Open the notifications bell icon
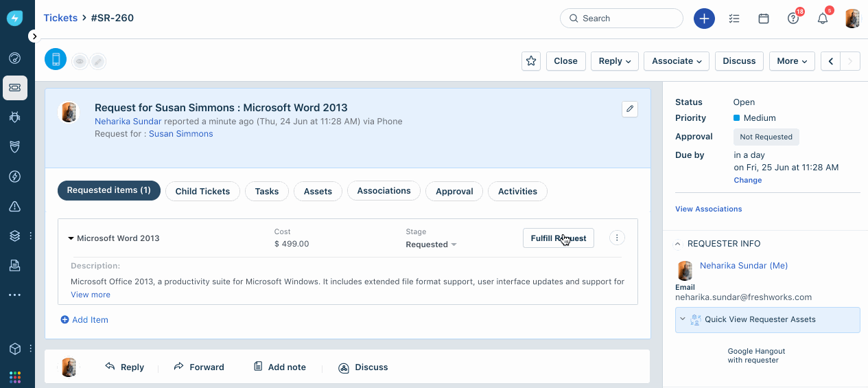The height and width of the screenshot is (388, 868). pyautogui.click(x=823, y=18)
